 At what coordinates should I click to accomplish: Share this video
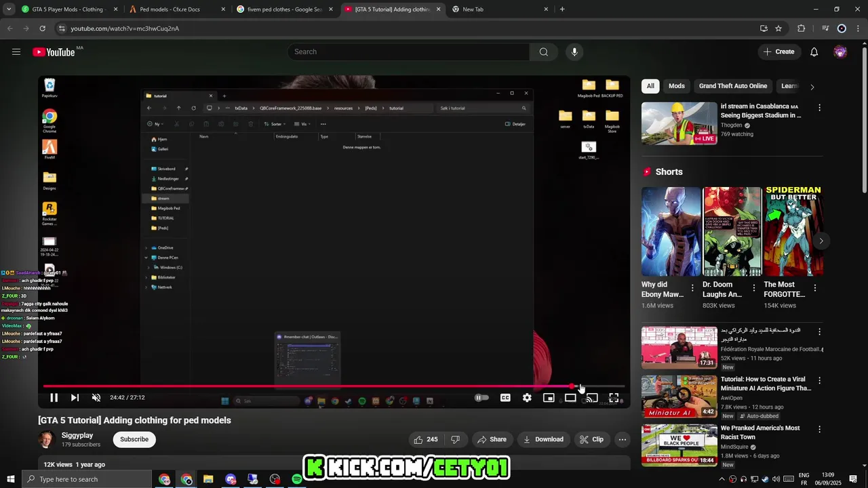[492, 439]
